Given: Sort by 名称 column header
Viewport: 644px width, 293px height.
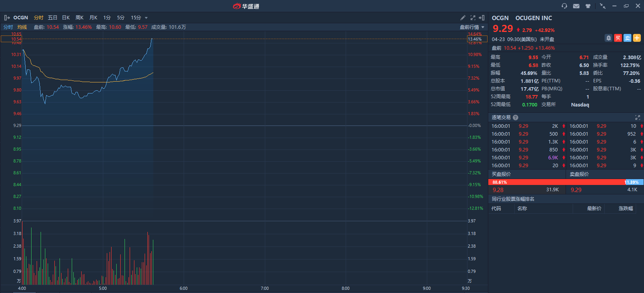Looking at the screenshot, I should tap(522, 209).
